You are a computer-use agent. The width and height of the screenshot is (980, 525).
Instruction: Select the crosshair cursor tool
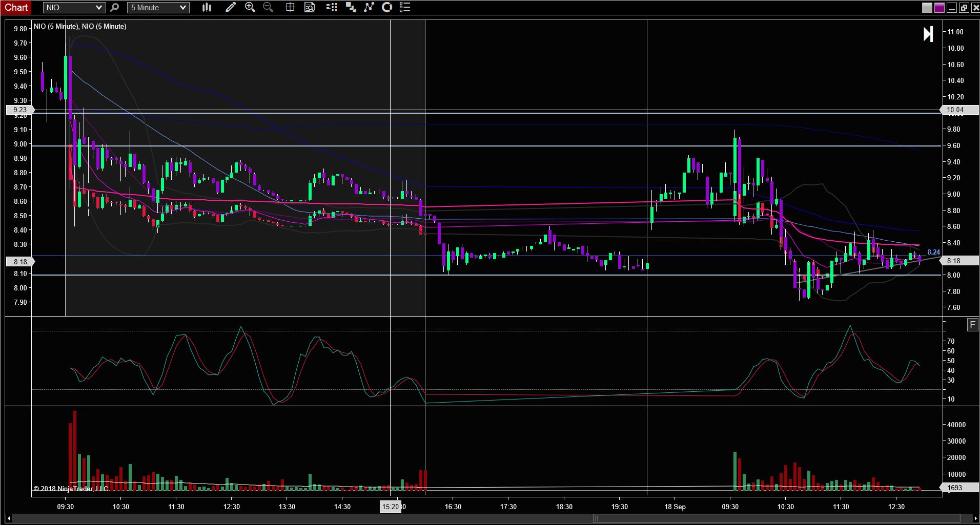pos(290,8)
